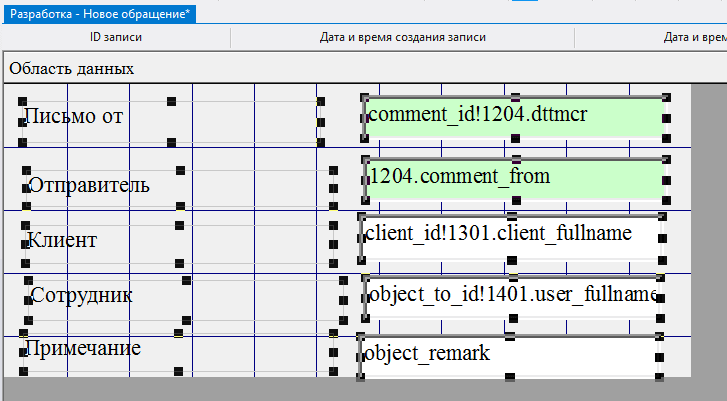Image resolution: width=727 pixels, height=401 pixels.
Task: Click the object_to_id!1401.user_fullname field
Action: pyautogui.click(x=510, y=295)
